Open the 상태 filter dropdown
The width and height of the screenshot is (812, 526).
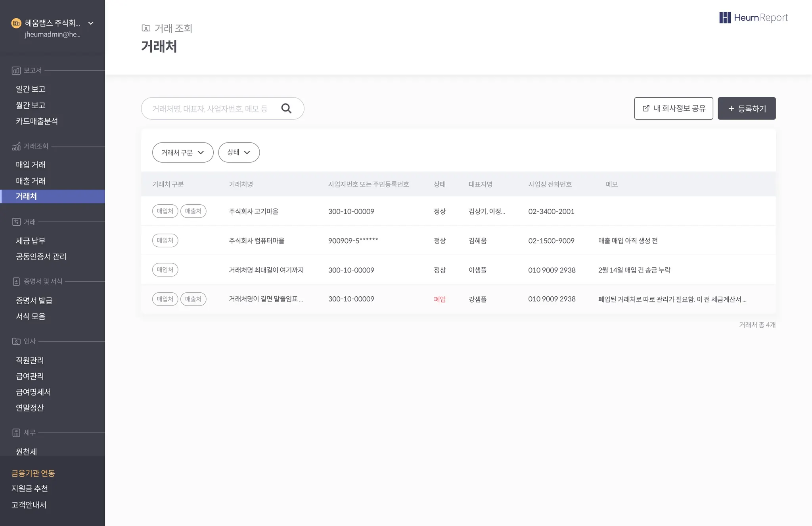tap(239, 152)
